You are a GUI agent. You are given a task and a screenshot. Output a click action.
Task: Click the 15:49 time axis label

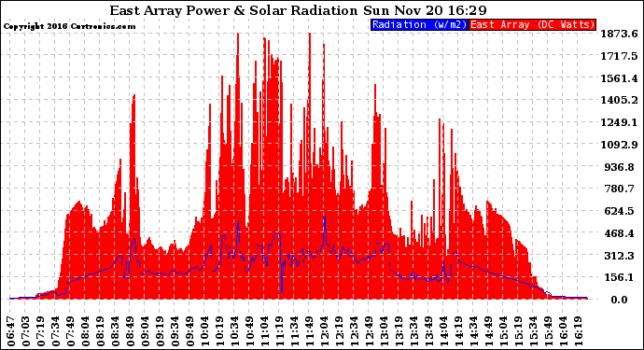[548, 331]
